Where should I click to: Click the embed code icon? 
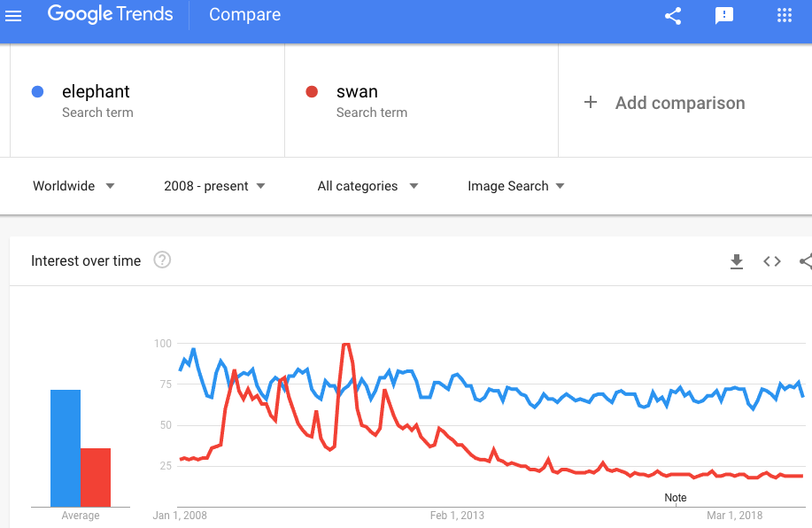tap(771, 261)
